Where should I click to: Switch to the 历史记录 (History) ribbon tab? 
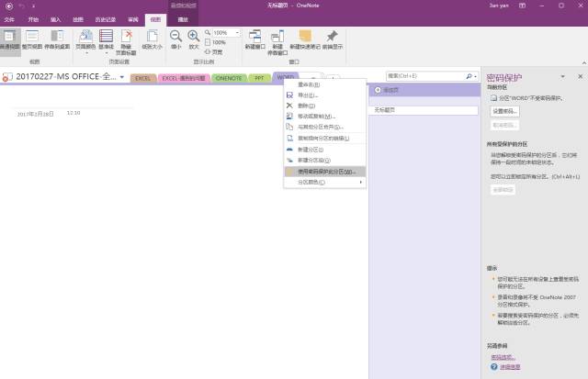(105, 19)
